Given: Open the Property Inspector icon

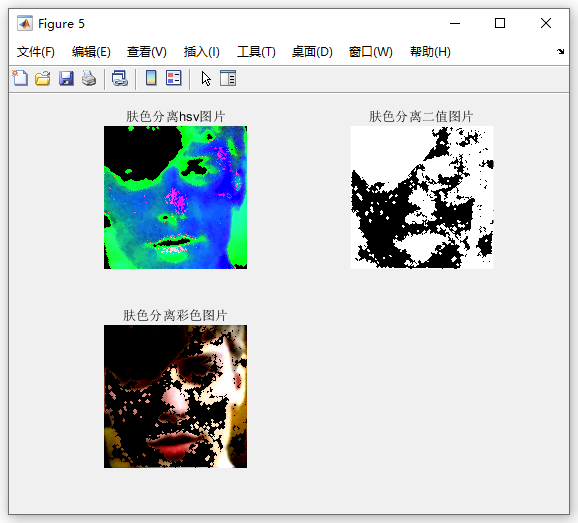Looking at the screenshot, I should click(228, 78).
